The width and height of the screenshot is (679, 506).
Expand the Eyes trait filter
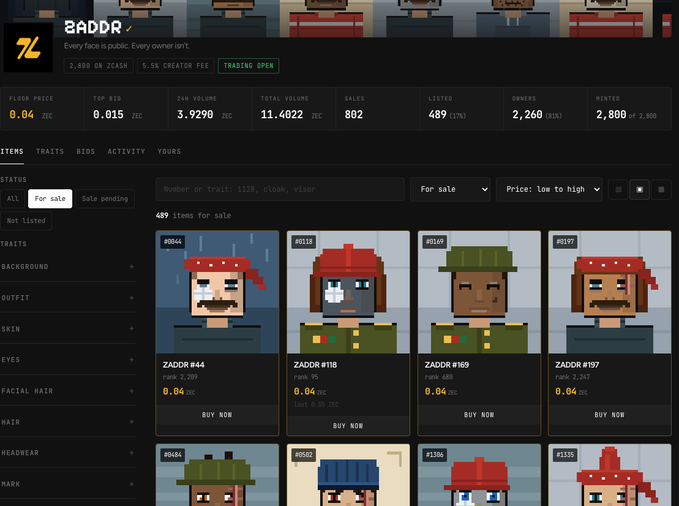(68, 360)
